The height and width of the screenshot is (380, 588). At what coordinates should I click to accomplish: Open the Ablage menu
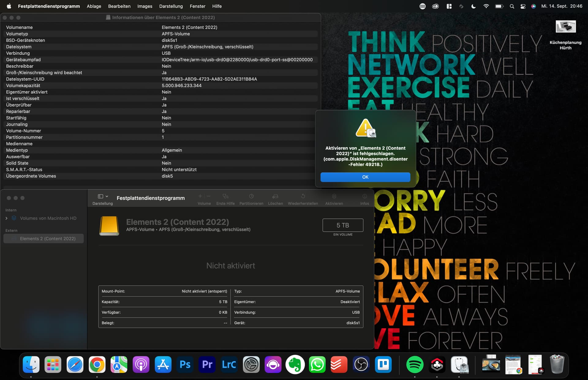pos(94,6)
